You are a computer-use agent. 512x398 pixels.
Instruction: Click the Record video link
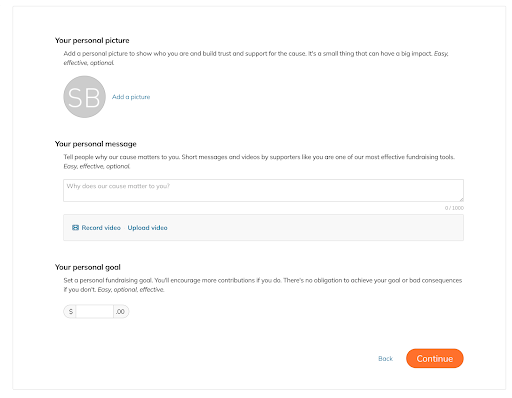point(101,228)
